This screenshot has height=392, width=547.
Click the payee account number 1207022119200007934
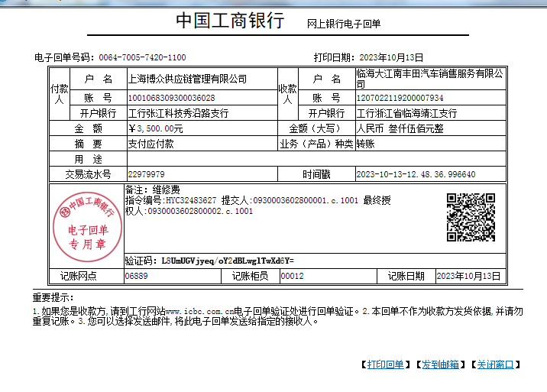point(400,98)
